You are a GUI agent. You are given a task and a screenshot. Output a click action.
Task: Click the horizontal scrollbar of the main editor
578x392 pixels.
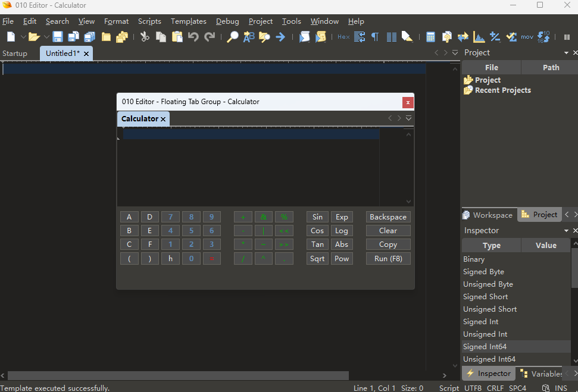pos(178,376)
